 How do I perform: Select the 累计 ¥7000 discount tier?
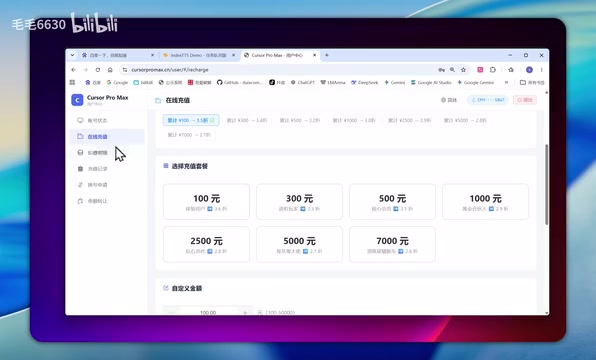[189, 135]
